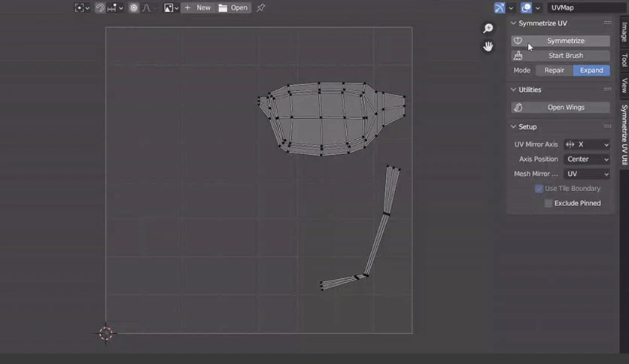Click the UVMap name field

[588, 8]
